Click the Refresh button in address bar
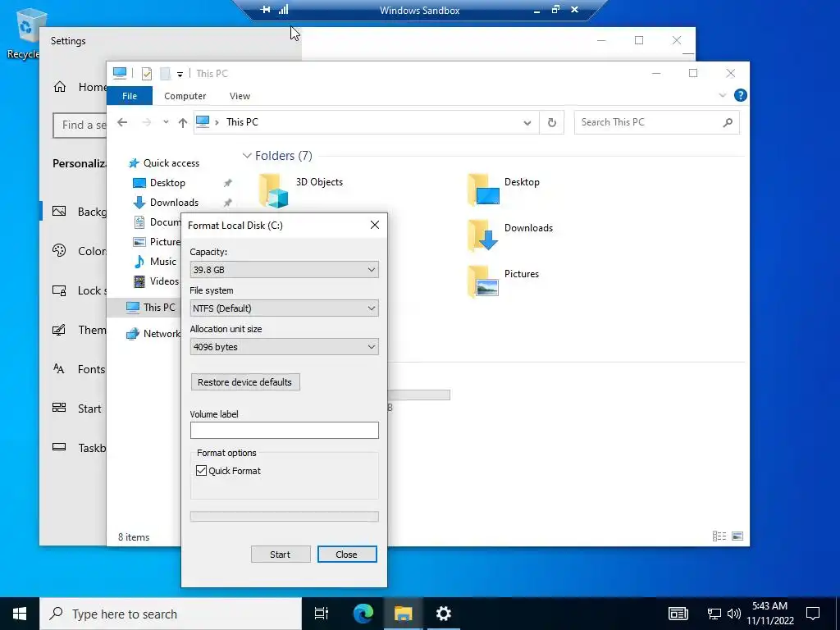Image resolution: width=840 pixels, height=630 pixels. (x=552, y=123)
